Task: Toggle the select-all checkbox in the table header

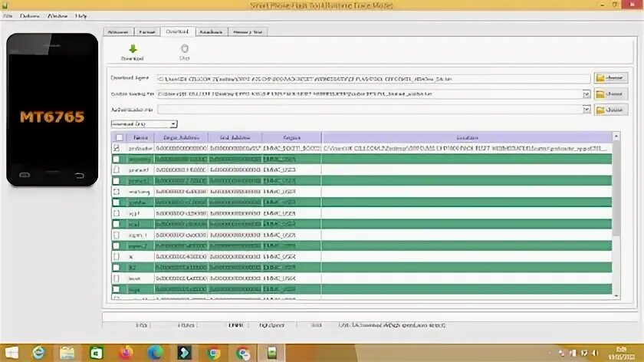Action: [119, 137]
